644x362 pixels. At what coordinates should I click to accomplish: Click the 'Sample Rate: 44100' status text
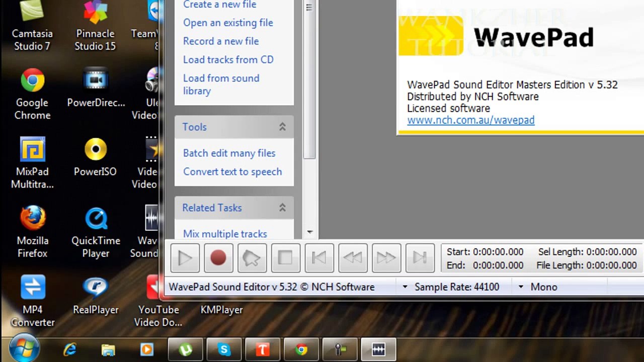(457, 287)
